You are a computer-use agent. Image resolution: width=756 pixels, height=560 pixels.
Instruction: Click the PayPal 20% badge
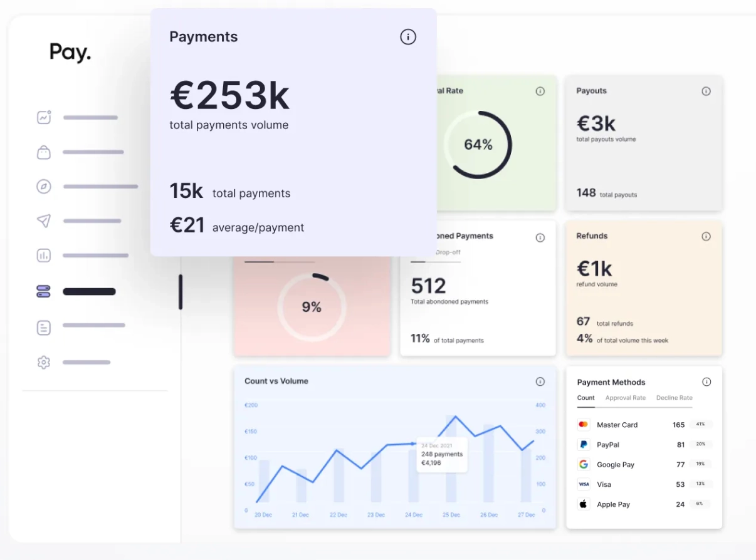pyautogui.click(x=700, y=445)
